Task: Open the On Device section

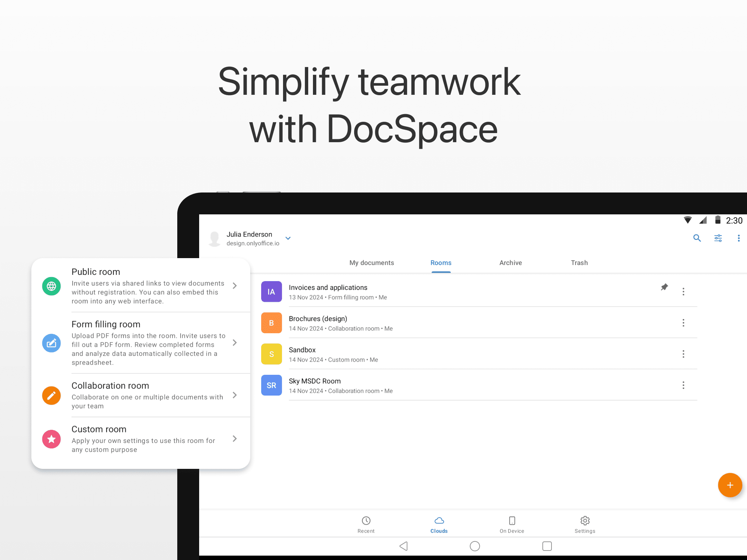Action: tap(512, 524)
